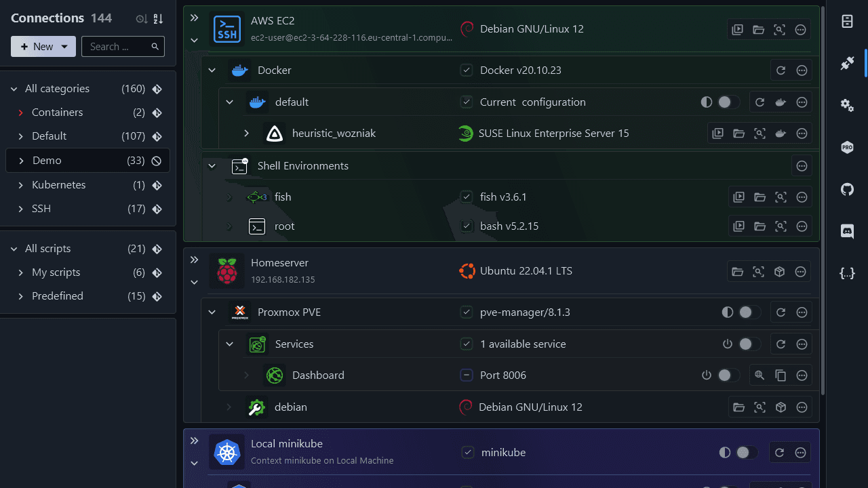Screen dimensions: 868x488
Task: Collapse the Shell Environments node
Action: click(x=212, y=166)
